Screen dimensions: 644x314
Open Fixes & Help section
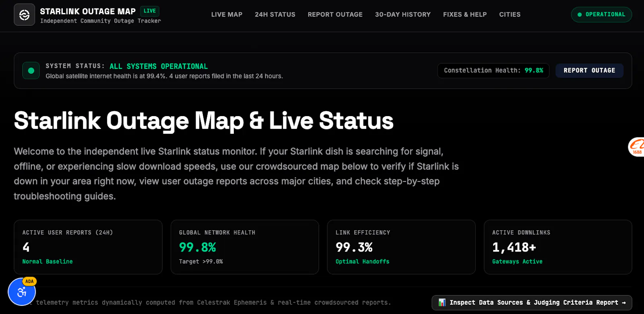[464, 15]
